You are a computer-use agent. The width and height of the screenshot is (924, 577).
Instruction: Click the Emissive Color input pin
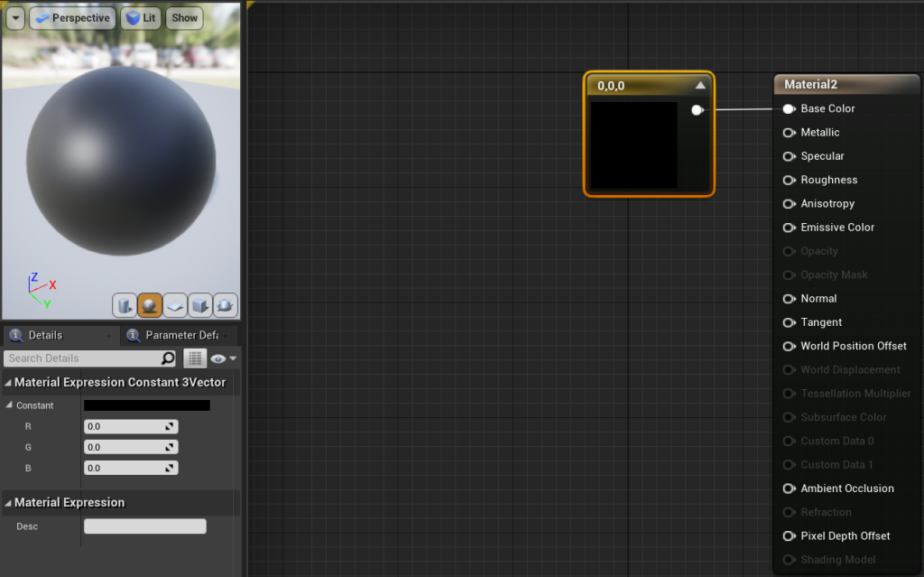(x=789, y=228)
